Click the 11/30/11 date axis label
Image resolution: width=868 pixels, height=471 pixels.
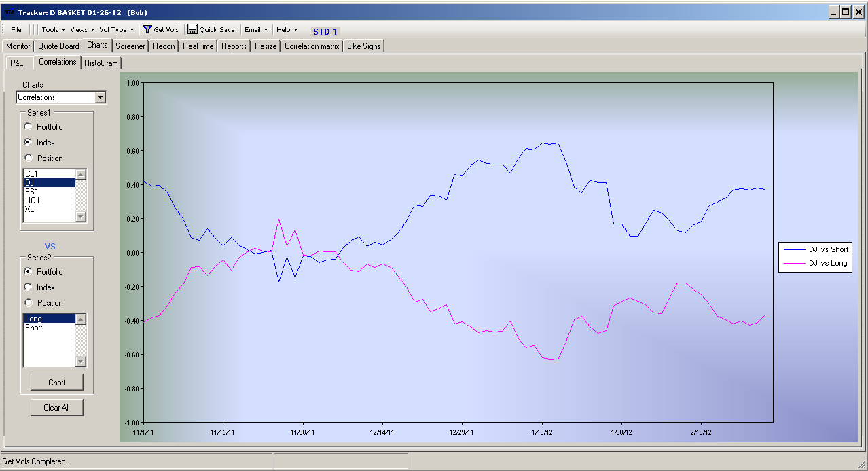302,432
